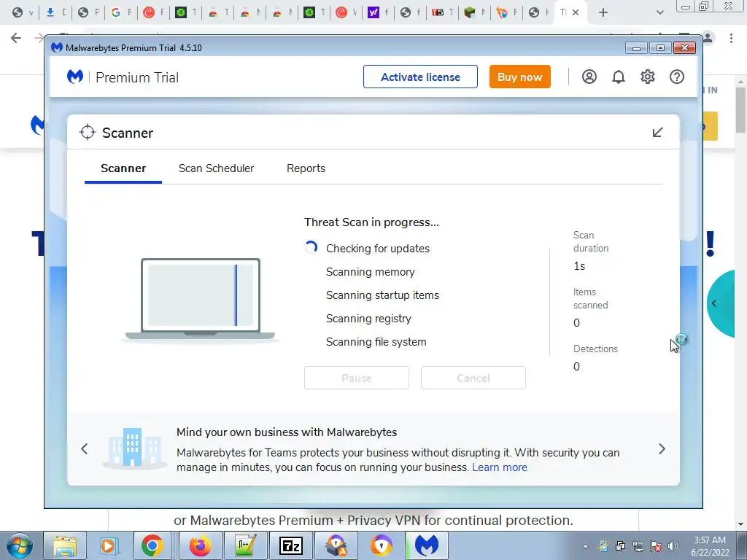Open the volume speaker tray icon
Viewport: 747px width, 560px height.
tap(673, 546)
